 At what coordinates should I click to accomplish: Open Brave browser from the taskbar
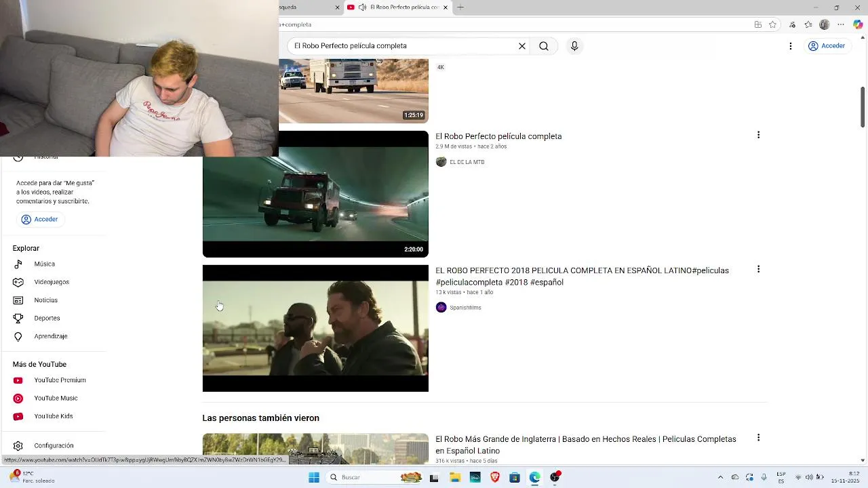point(495,477)
